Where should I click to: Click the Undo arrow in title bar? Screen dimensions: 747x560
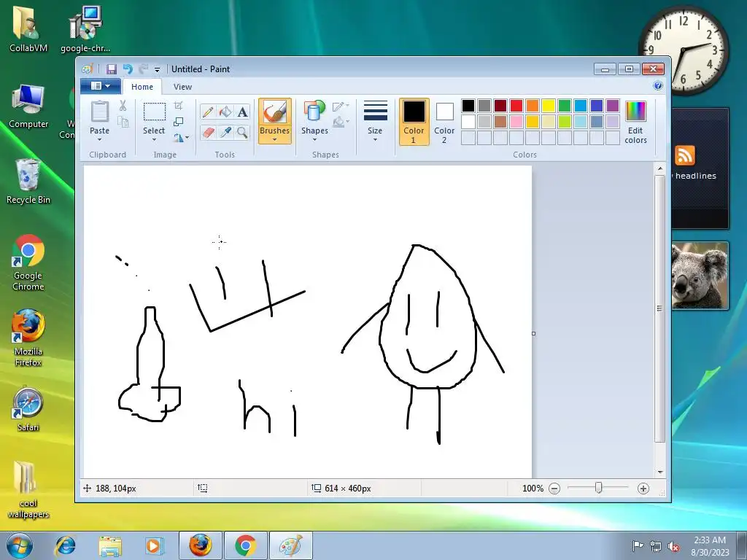pos(128,69)
